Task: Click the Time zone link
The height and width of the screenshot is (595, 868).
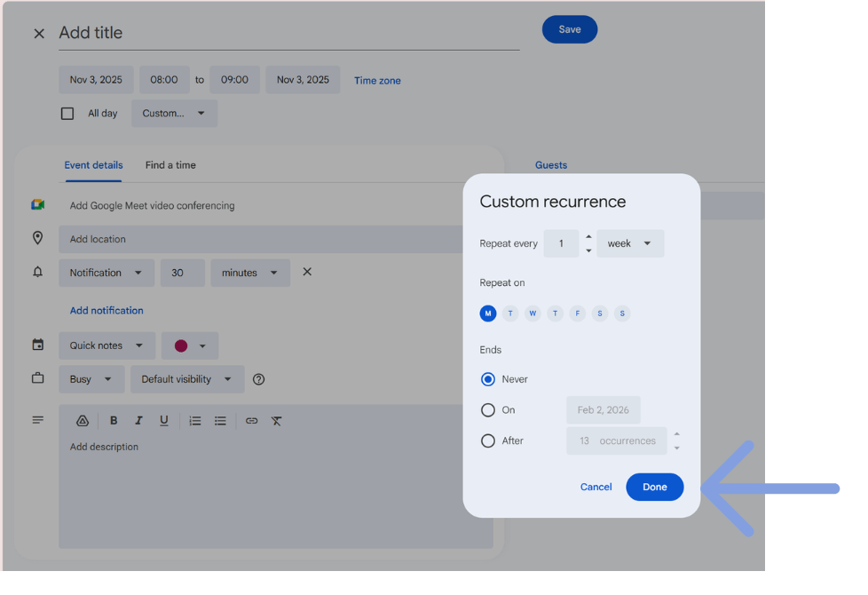Action: tap(377, 81)
